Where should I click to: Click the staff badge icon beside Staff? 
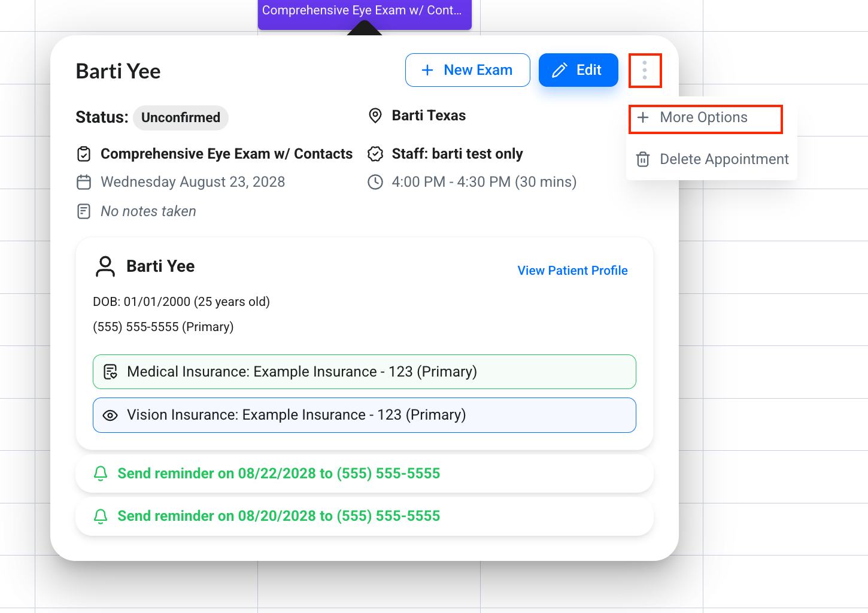[375, 154]
